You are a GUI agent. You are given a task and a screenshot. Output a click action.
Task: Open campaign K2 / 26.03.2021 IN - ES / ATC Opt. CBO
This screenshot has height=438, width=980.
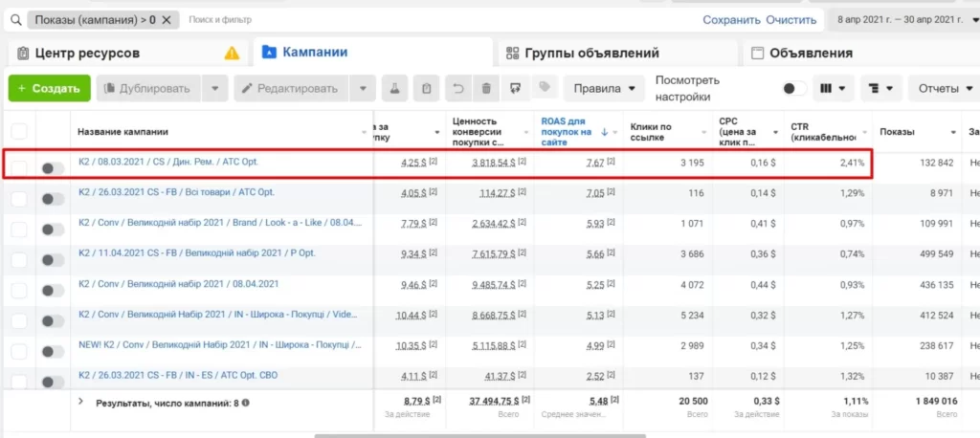click(177, 375)
